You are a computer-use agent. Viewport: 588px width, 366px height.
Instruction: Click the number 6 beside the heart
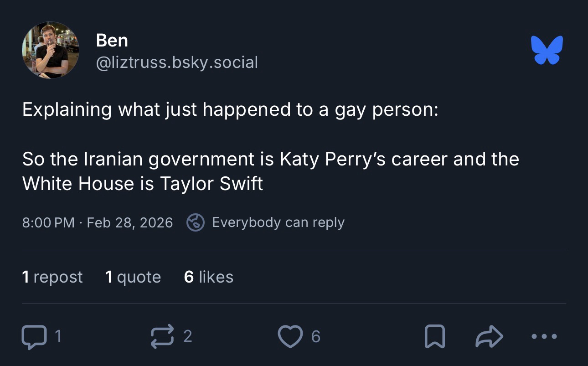(x=315, y=337)
